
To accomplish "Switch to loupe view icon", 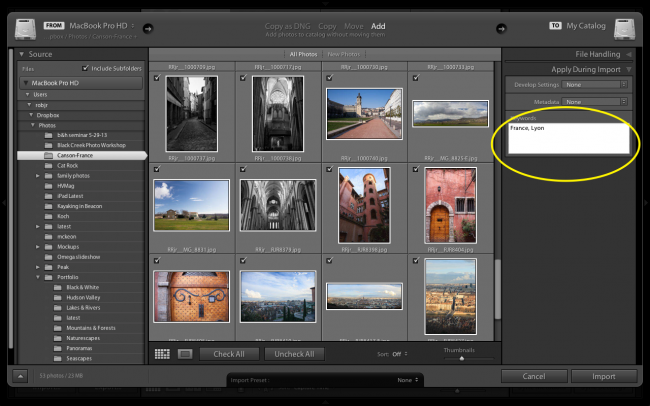I will 185,354.
